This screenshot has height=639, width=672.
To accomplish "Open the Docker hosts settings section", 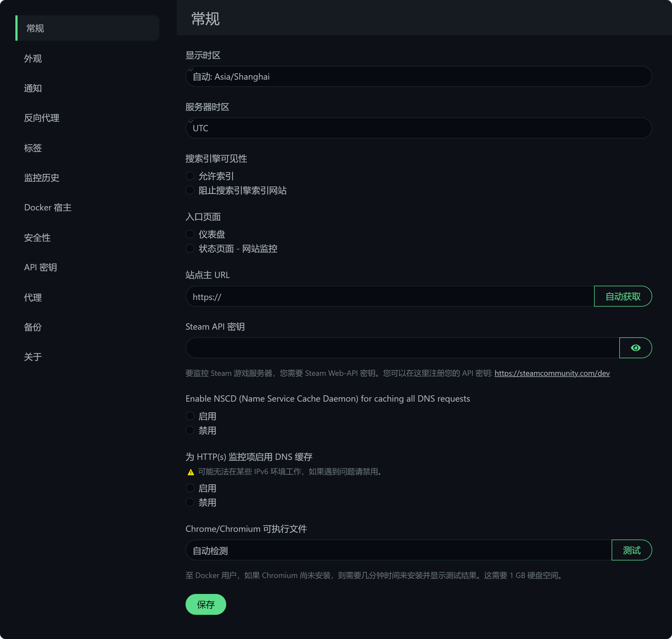I will tap(48, 208).
